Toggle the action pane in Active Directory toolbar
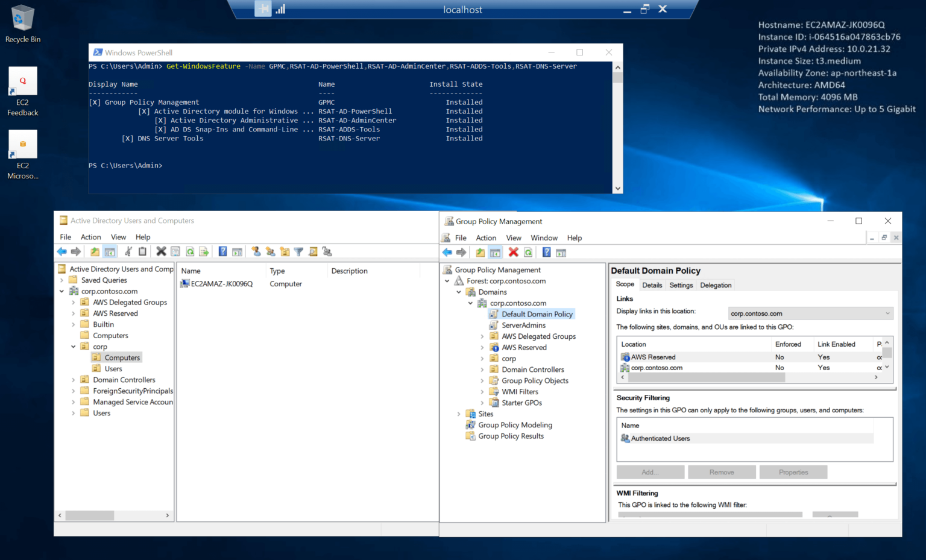926x560 pixels. (x=237, y=251)
